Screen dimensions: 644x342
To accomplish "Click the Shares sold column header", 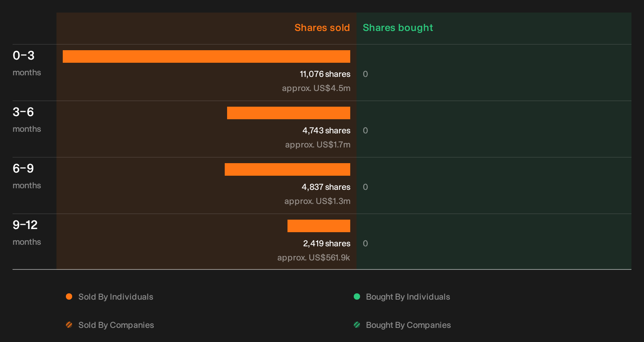I will (322, 28).
